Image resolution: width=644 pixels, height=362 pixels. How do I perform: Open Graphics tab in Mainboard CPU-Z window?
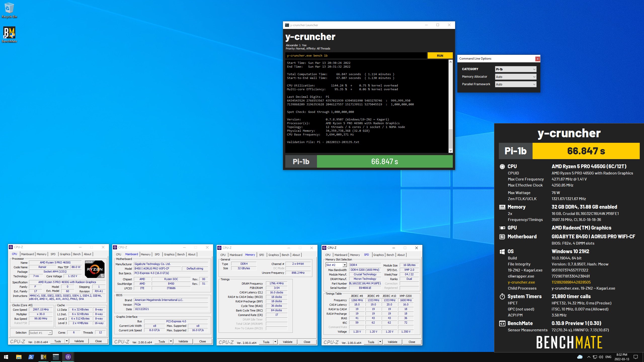[169, 254]
